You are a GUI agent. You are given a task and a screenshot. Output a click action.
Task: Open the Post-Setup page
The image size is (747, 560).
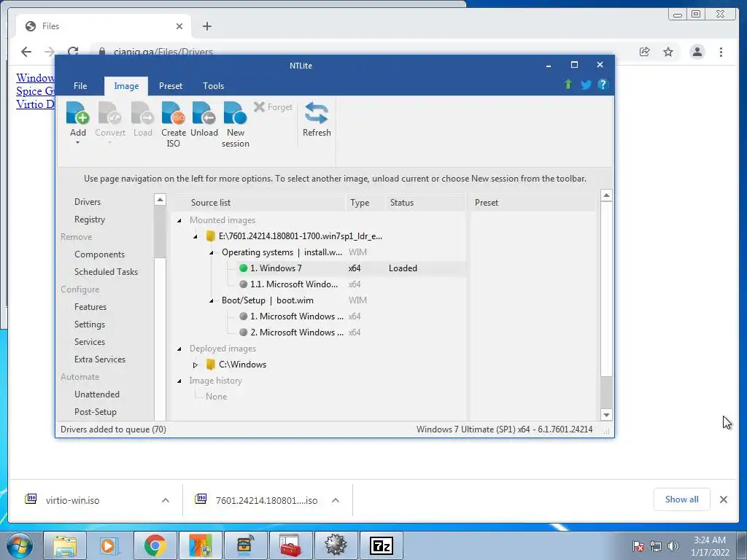tap(96, 412)
